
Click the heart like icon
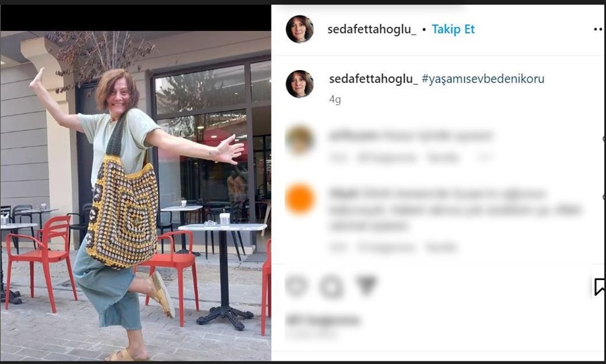click(x=297, y=286)
